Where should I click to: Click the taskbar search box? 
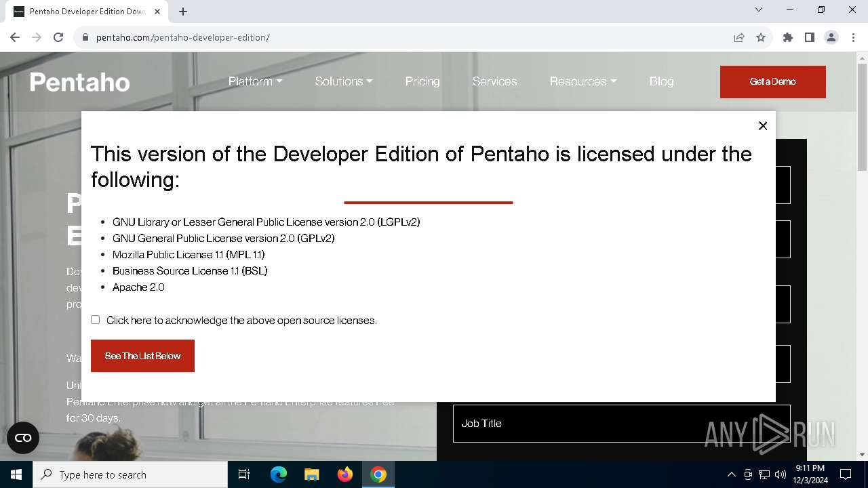pos(130,474)
